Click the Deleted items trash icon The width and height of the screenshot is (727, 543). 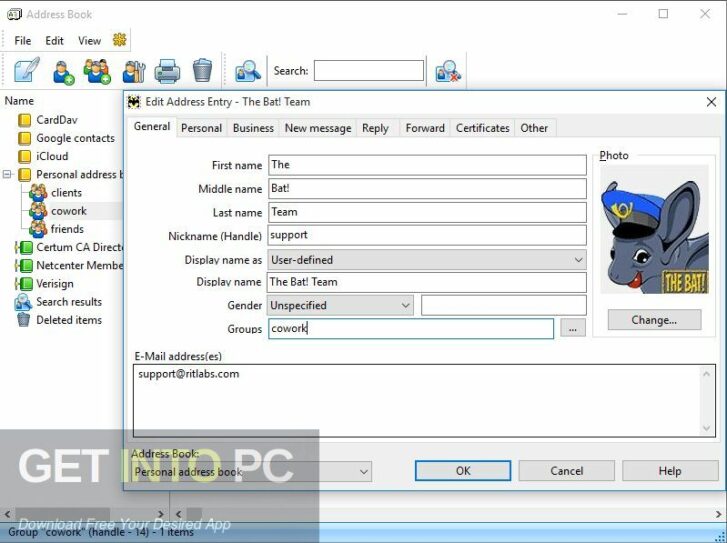click(x=23, y=320)
